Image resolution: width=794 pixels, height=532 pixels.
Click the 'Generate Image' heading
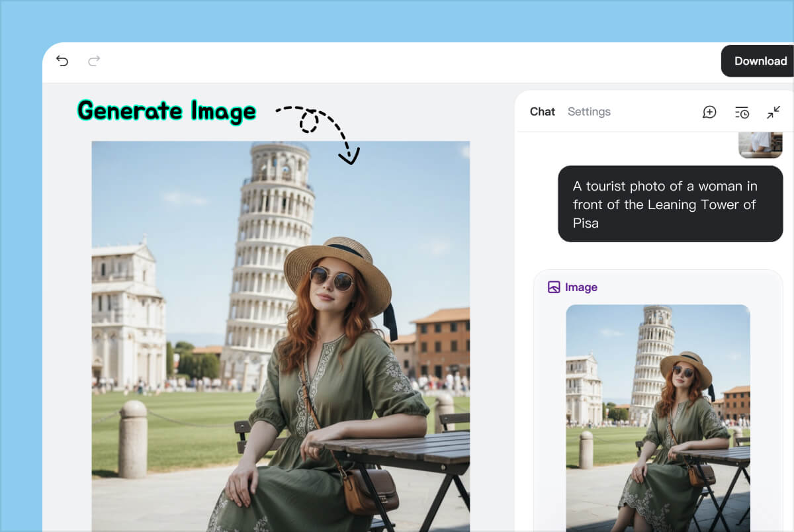click(166, 111)
